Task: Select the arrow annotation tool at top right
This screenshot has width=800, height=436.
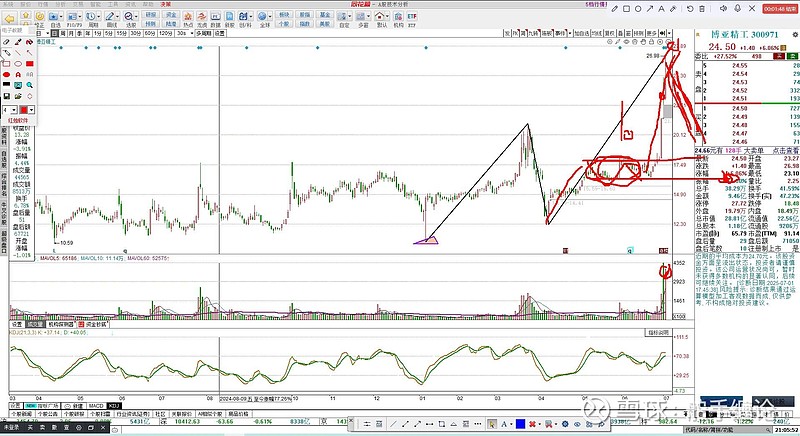Action: (650, 8)
